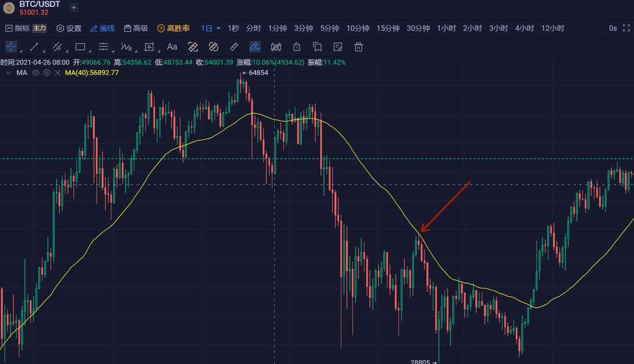This screenshot has height=364, width=634.
Task: Switch to 3分钟 timeframe
Action: (x=303, y=29)
